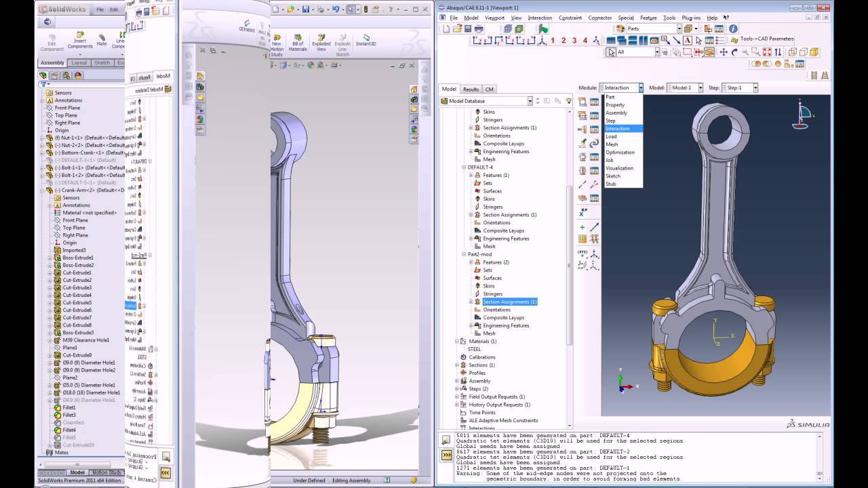Select the Pan view tool in Abaqus
Viewport: 868px width, 488px height.
point(724,52)
